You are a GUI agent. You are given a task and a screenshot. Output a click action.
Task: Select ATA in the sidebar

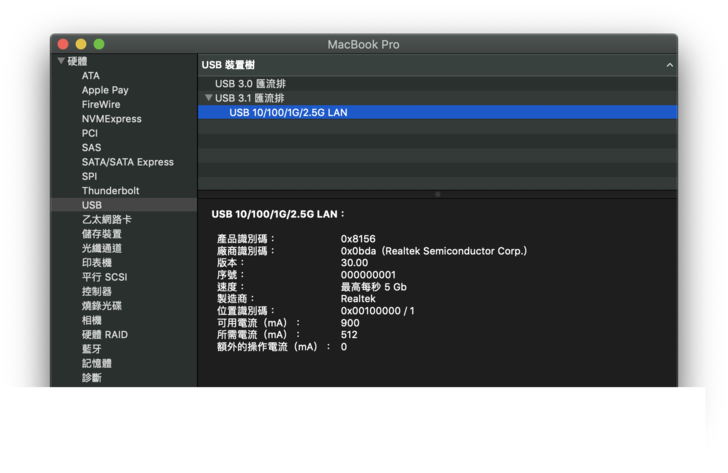[x=91, y=76]
